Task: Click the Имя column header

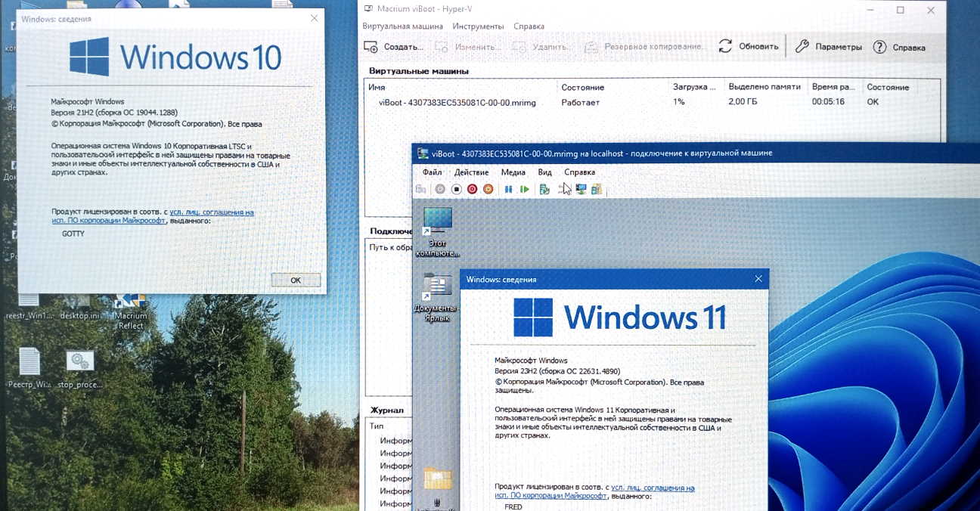Action: click(377, 87)
